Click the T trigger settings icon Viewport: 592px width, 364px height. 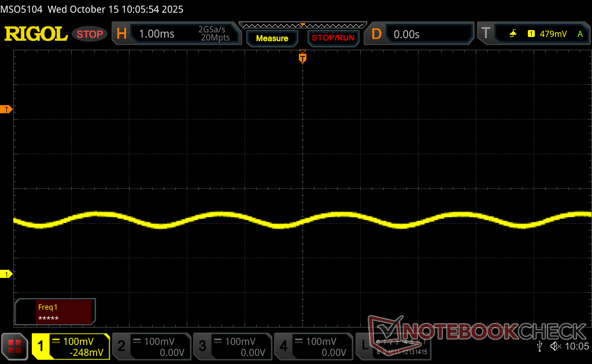(x=486, y=34)
